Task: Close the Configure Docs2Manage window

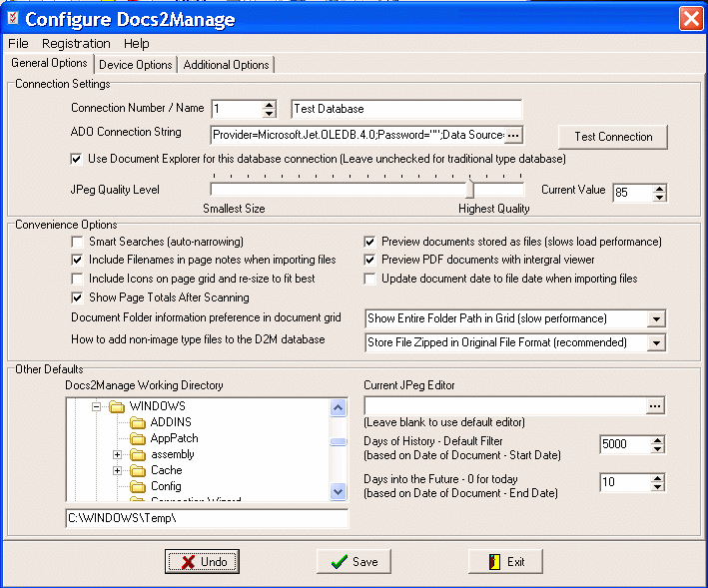Action: 691,19
